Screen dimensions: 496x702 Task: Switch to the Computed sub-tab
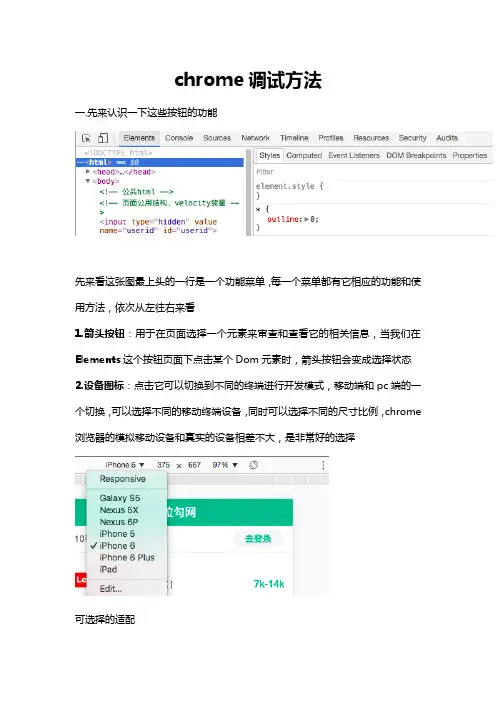point(304,155)
